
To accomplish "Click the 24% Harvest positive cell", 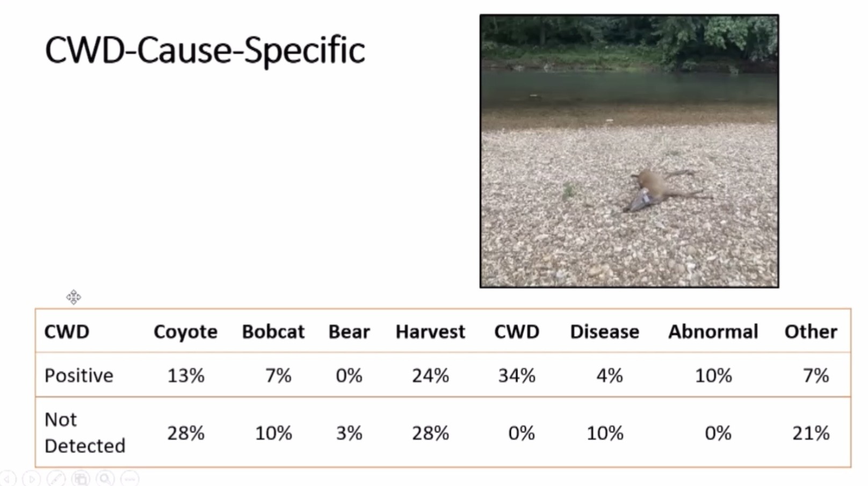I will (x=430, y=375).
